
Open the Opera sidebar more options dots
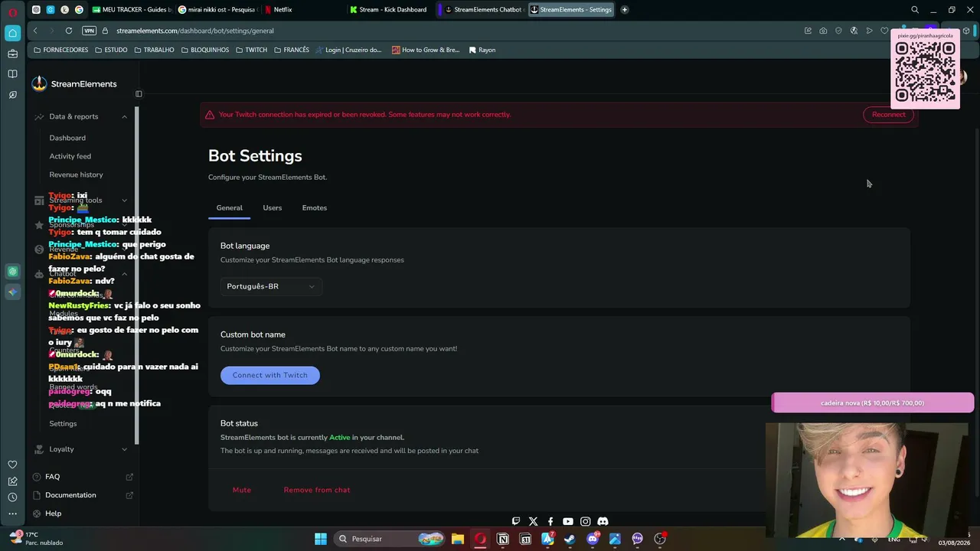(x=12, y=514)
